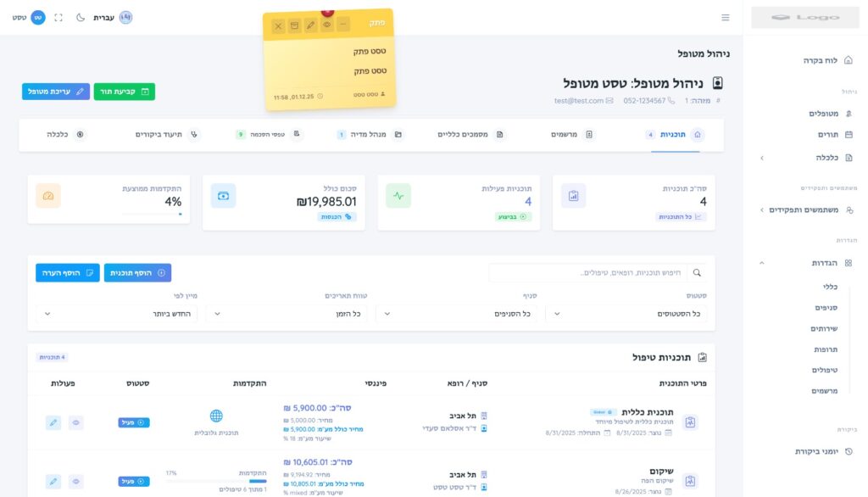Enter fullscreen mode from the top bar
Image resolution: width=868 pixels, height=497 pixels.
(x=58, y=18)
